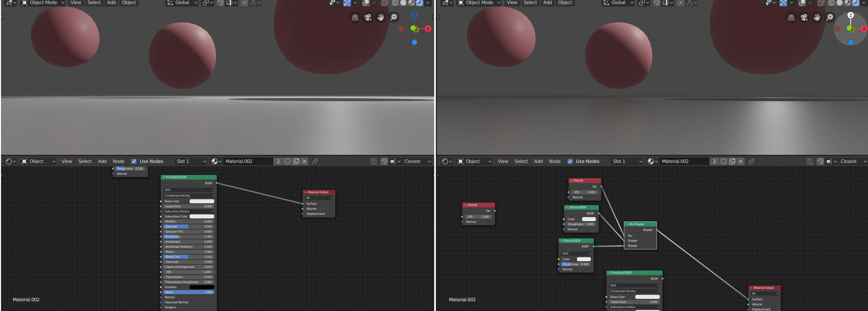The width and height of the screenshot is (868, 311).
Task: Click the red X axis gizmo in left viewport
Action: pyautogui.click(x=428, y=29)
